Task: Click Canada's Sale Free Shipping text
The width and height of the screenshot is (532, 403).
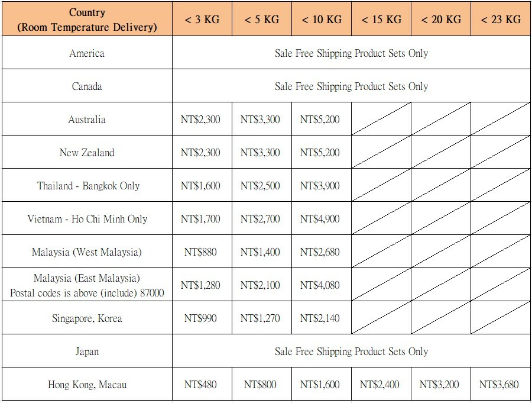Action: [351, 86]
